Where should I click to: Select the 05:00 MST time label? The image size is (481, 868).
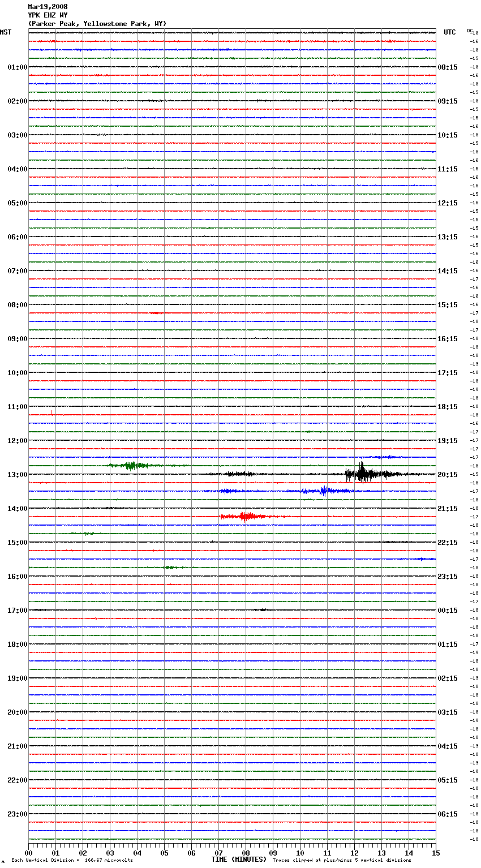coord(18,203)
